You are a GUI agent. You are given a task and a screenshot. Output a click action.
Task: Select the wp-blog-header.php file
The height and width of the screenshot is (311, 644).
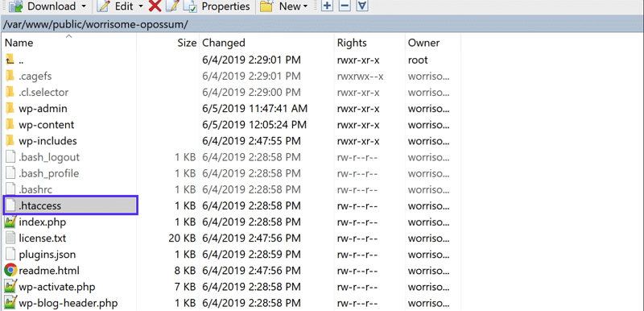(68, 303)
